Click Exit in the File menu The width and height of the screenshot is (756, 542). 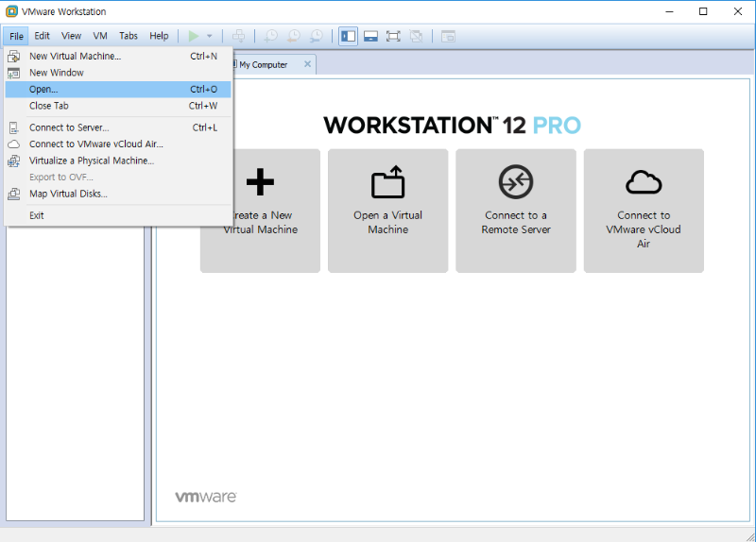(37, 215)
